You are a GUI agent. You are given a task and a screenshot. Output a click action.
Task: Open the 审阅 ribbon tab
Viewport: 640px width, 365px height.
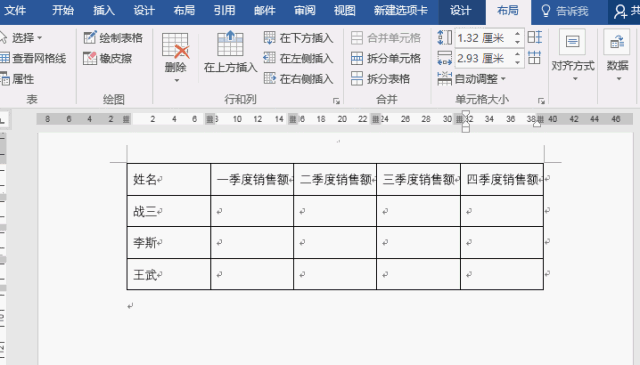point(305,11)
